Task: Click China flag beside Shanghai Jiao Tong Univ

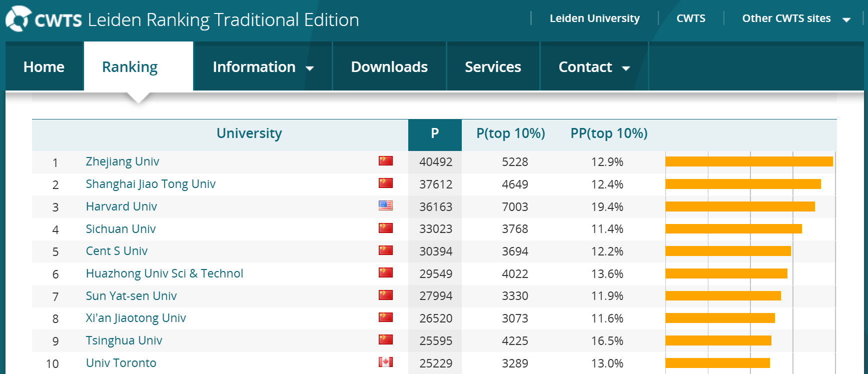Action: pos(385,183)
